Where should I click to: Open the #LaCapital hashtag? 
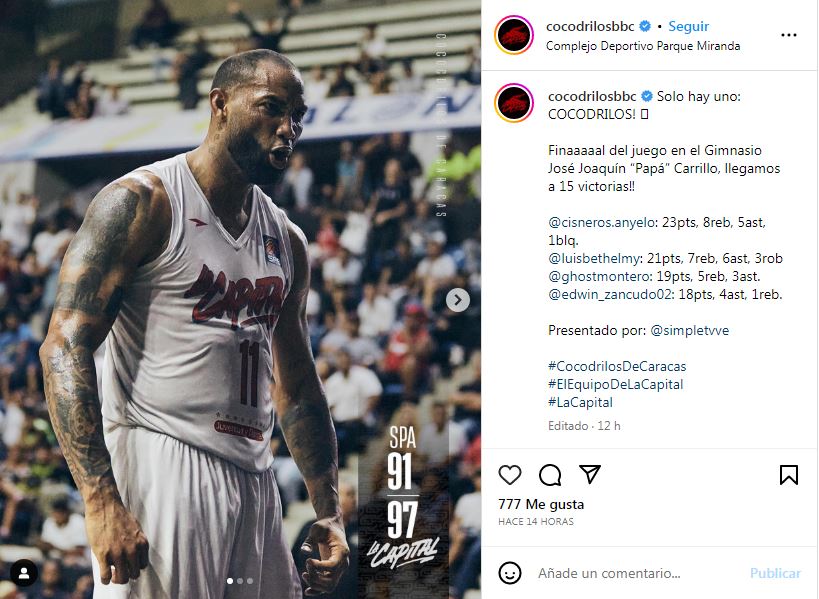click(580, 402)
